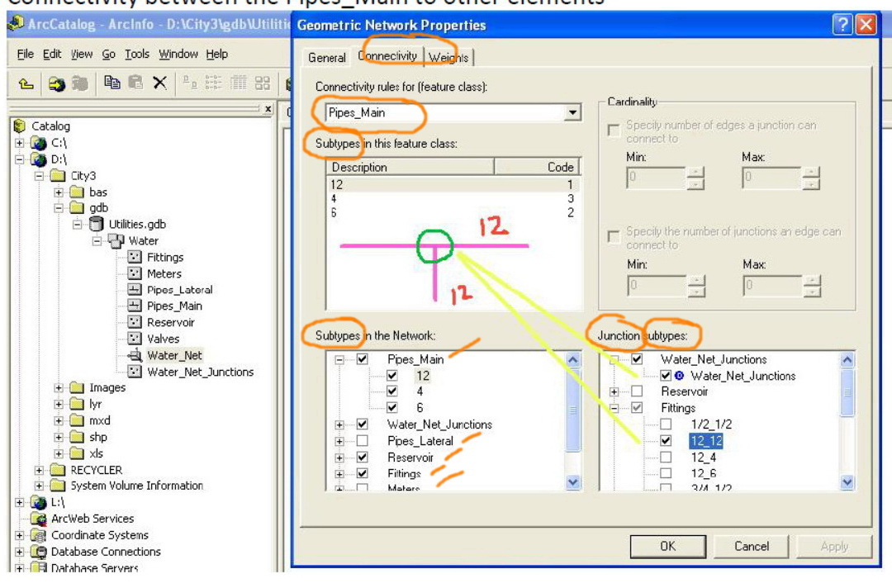Click the Paste toolbar icon
This screenshot has height=588, width=892.
pos(135,83)
